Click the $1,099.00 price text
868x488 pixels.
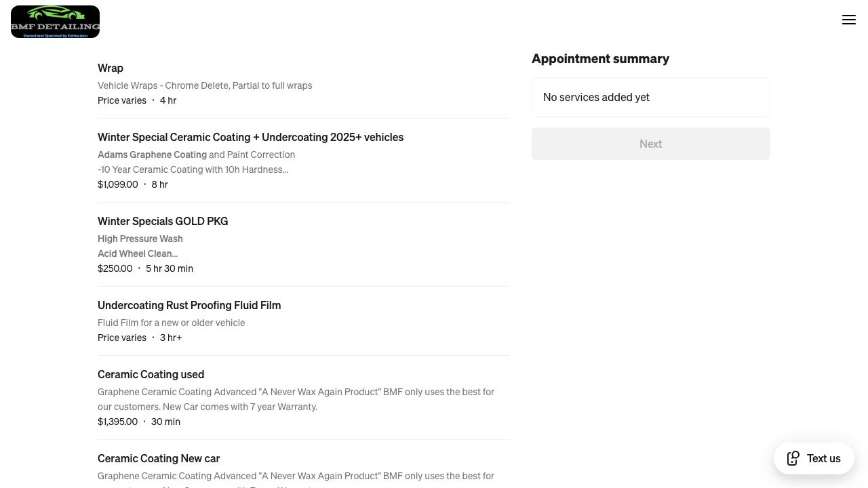coord(118,184)
